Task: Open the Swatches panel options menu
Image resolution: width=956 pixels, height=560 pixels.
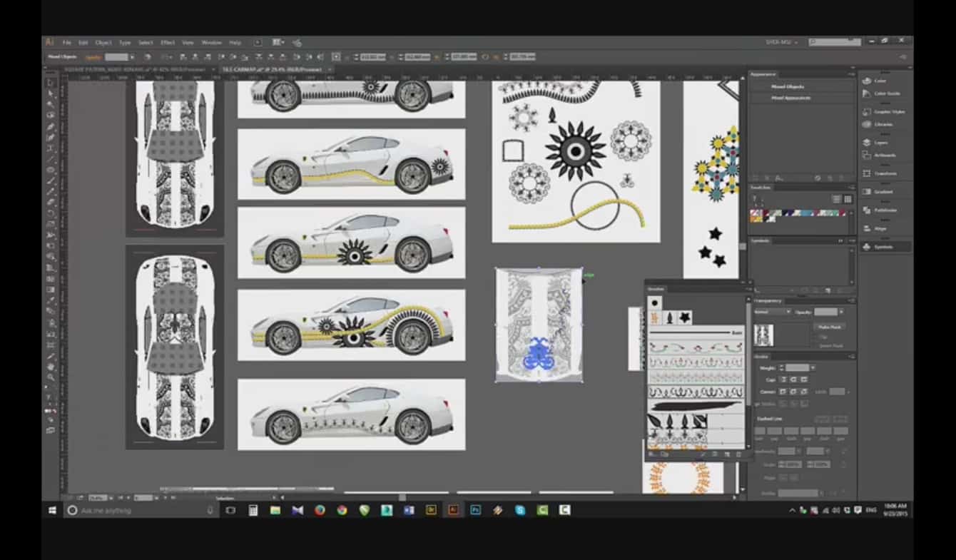Action: pos(850,188)
